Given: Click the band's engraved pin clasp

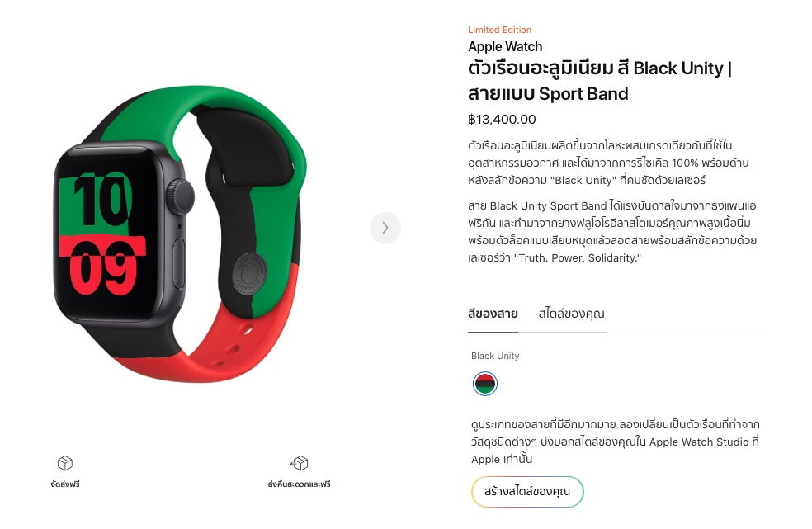Looking at the screenshot, I should pyautogui.click(x=250, y=274).
